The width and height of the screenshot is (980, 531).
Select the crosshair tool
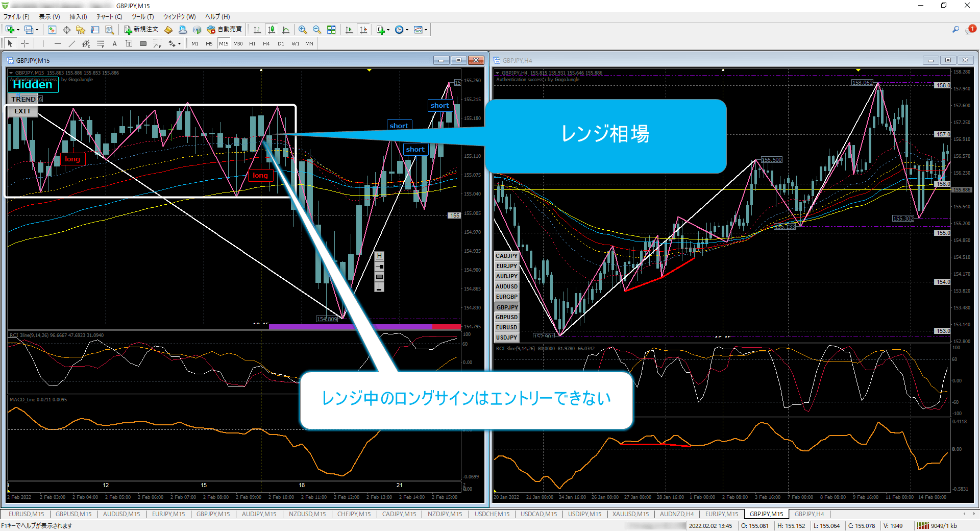point(24,44)
